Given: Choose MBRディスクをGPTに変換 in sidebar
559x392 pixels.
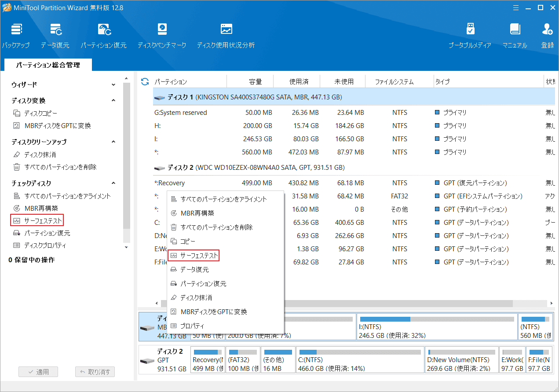Looking at the screenshot, I should click(x=52, y=126).
